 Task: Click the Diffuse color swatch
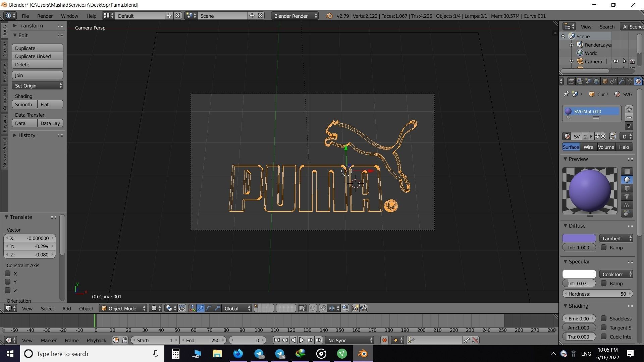579,238
